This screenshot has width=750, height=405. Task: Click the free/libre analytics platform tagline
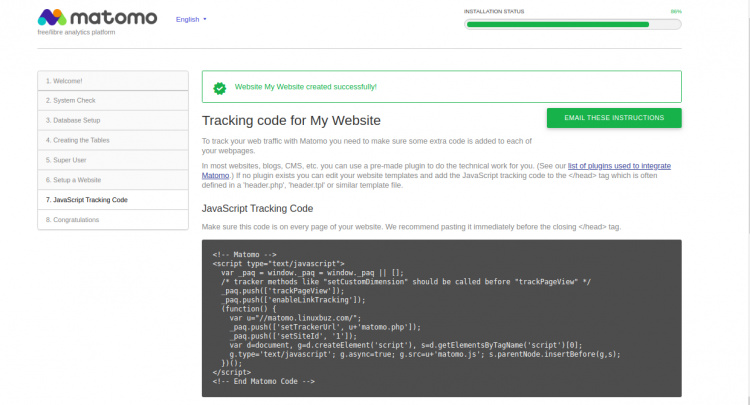[77, 34]
